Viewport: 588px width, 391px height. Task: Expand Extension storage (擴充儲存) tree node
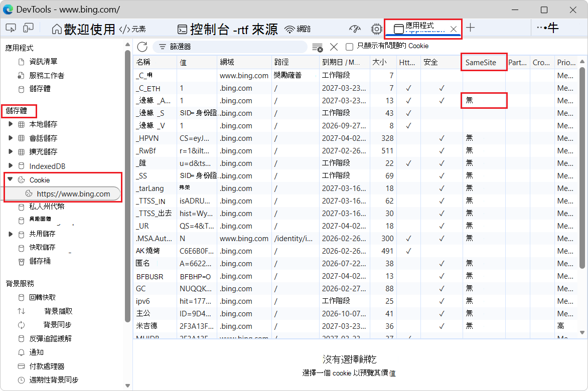11,152
